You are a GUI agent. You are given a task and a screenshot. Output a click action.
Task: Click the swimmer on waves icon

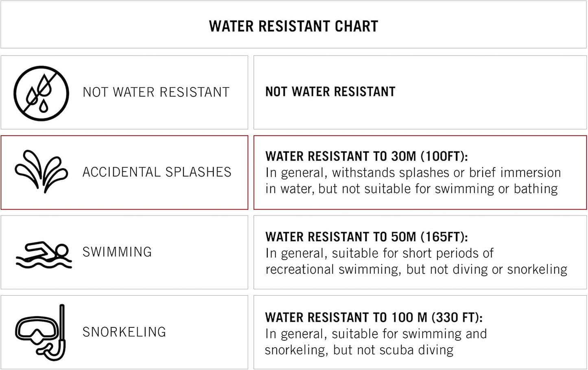44,255
